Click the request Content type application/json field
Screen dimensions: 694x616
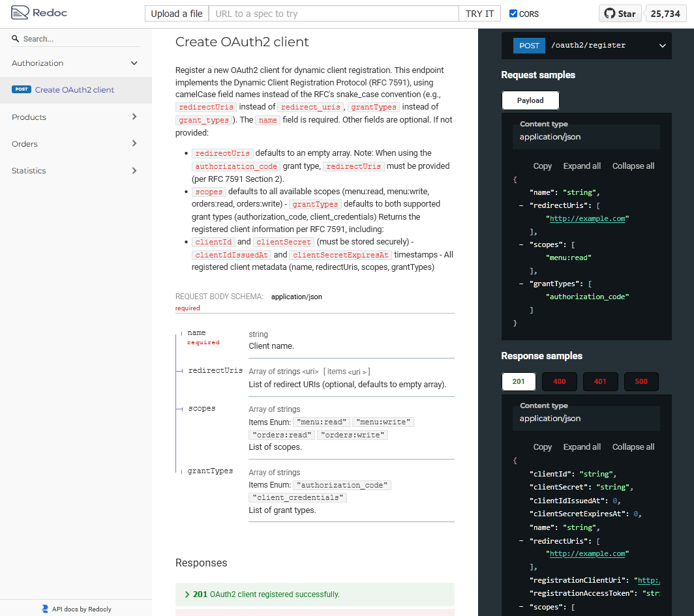pyautogui.click(x=586, y=137)
